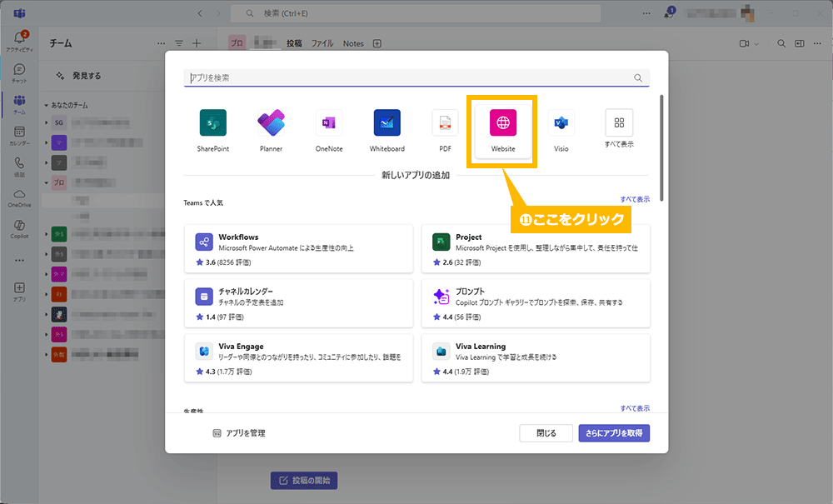Open Calendar in the Teams sidebar
Viewport: 833px width, 504px height.
pos(20,136)
